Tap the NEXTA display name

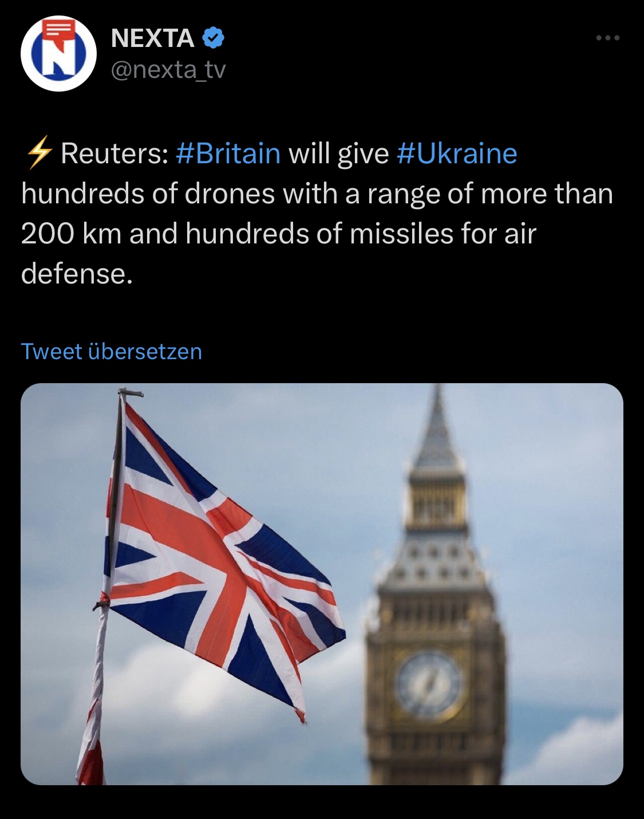[x=152, y=38]
